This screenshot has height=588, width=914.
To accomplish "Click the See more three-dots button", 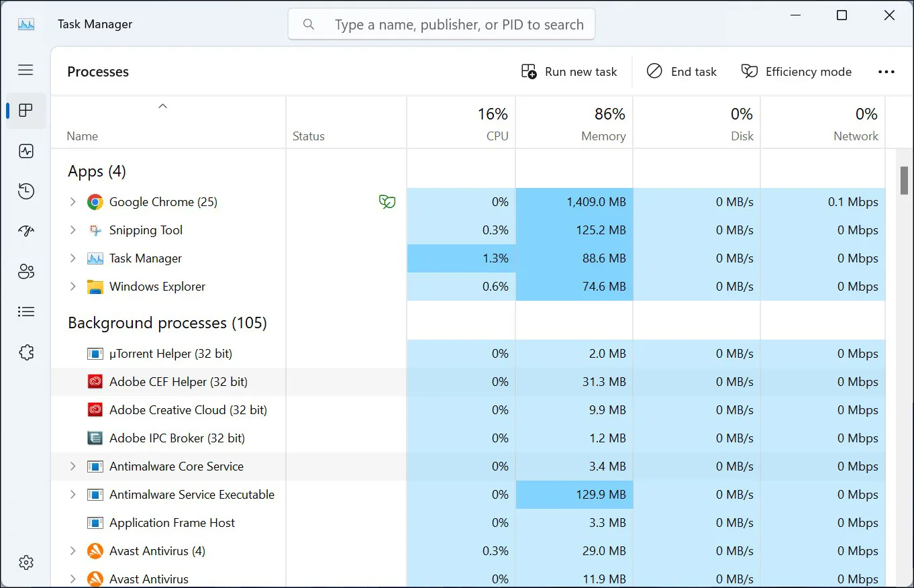I will 886,72.
